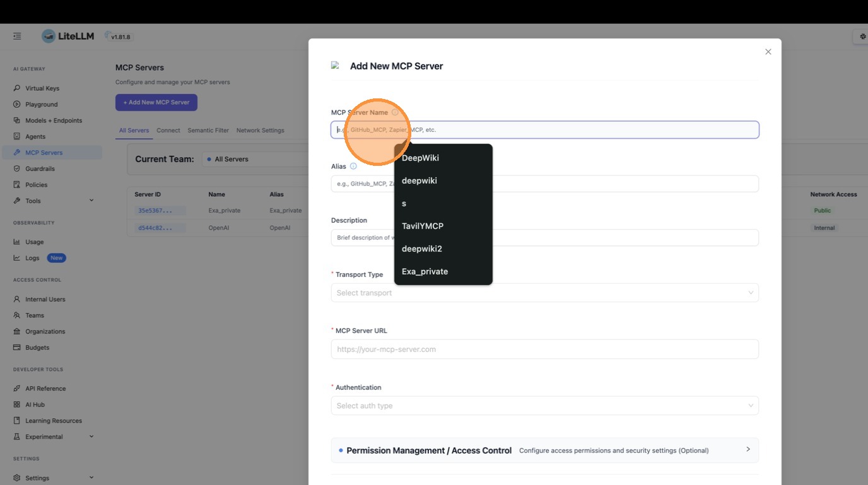Click the info icon beside Alias

[353, 167]
